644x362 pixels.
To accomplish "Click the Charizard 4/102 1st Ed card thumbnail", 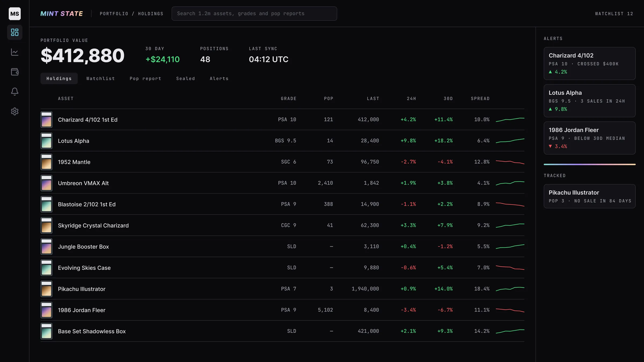I will pos(46,120).
